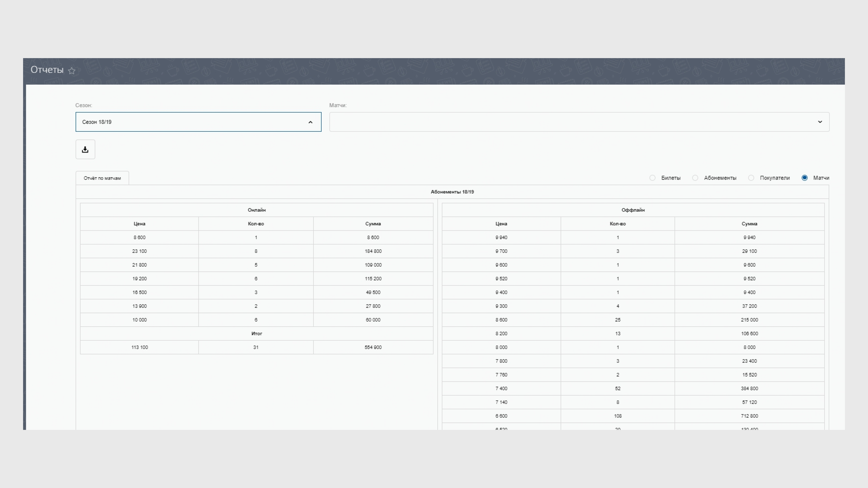Image resolution: width=868 pixels, height=488 pixels.
Task: Click the 60 000 sum cell
Action: [373, 320]
